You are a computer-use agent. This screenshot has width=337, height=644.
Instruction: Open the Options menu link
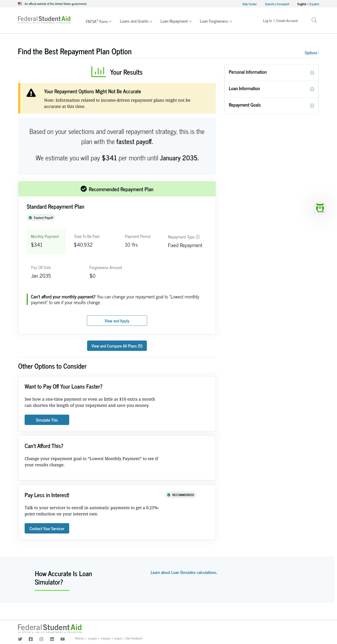click(311, 53)
